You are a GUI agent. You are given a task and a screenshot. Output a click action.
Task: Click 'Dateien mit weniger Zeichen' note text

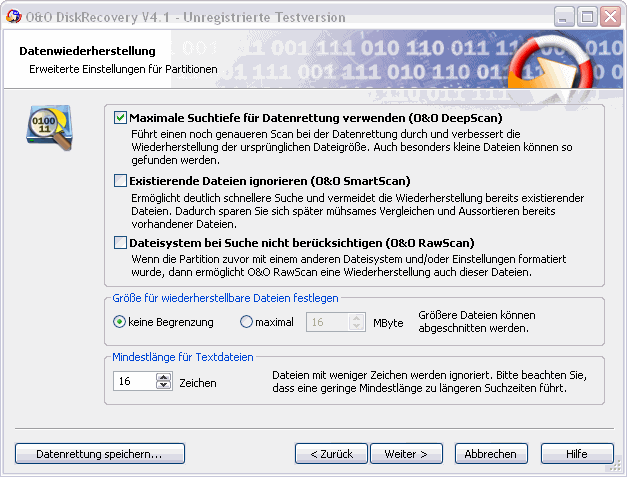pyautogui.click(x=429, y=381)
